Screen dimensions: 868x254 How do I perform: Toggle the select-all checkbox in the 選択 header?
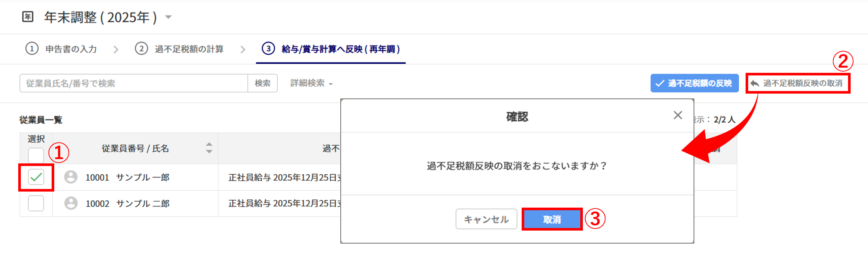click(x=36, y=155)
